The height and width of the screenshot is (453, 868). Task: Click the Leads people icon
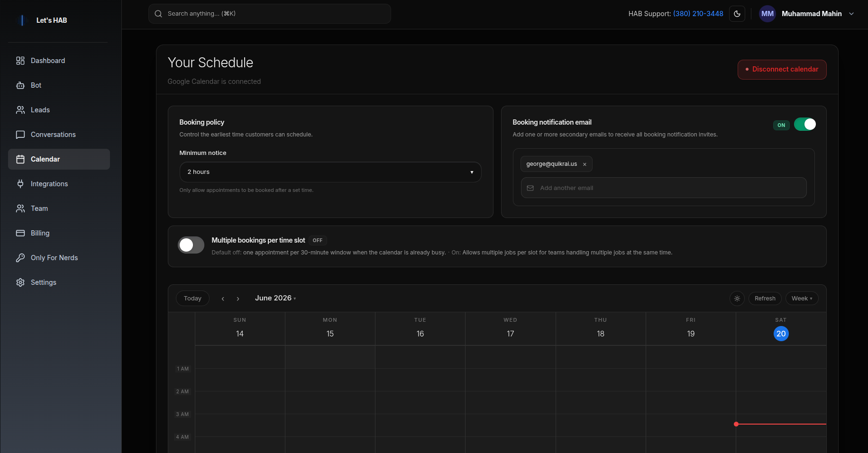(20, 110)
